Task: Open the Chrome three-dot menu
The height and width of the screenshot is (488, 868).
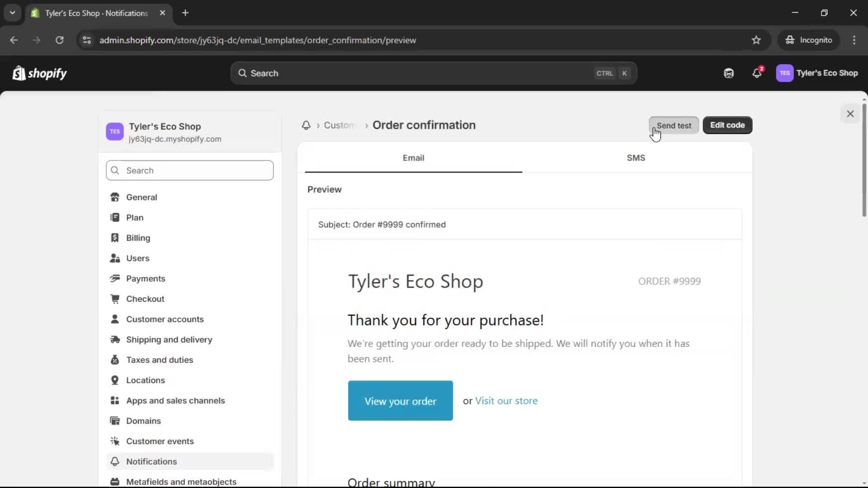Action: (x=854, y=40)
